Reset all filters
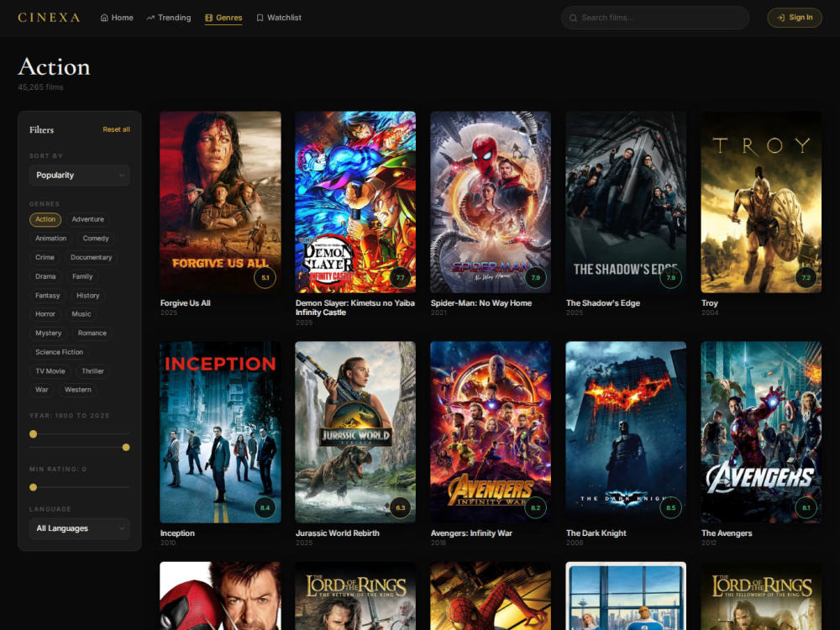 (x=116, y=129)
